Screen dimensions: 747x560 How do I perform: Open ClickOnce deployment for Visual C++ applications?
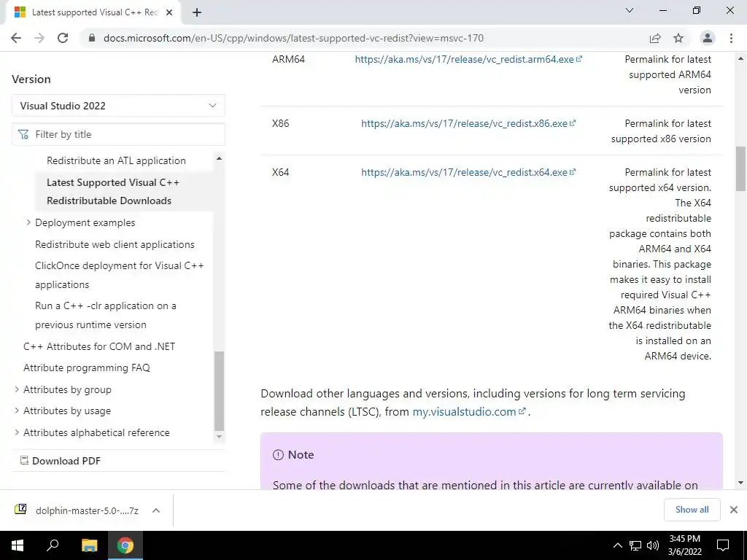pos(119,275)
